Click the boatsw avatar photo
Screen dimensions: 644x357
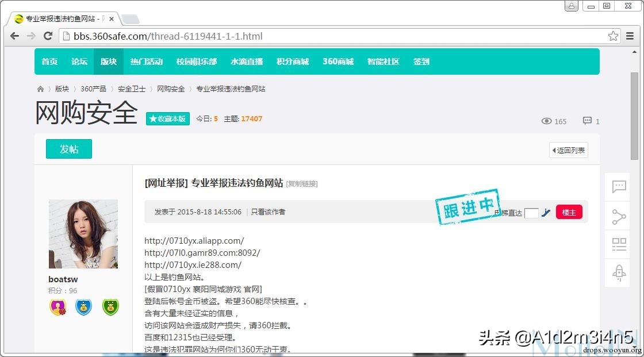[x=83, y=234]
